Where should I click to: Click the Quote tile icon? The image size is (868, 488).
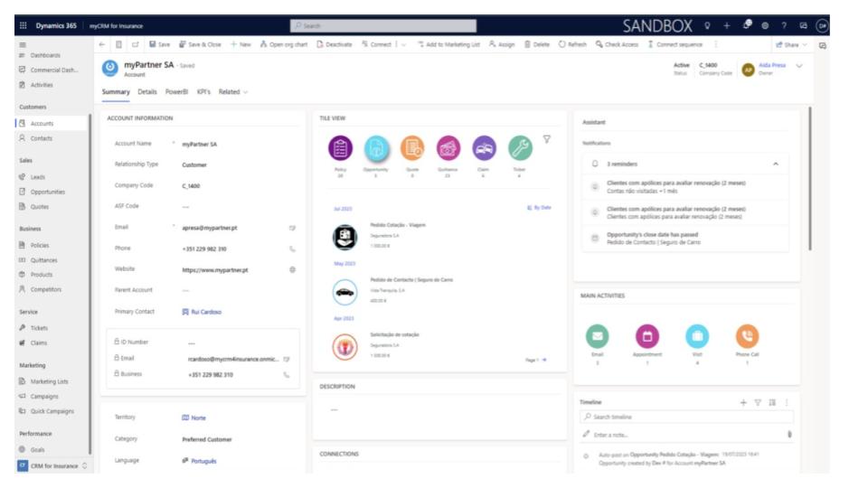[x=412, y=147]
